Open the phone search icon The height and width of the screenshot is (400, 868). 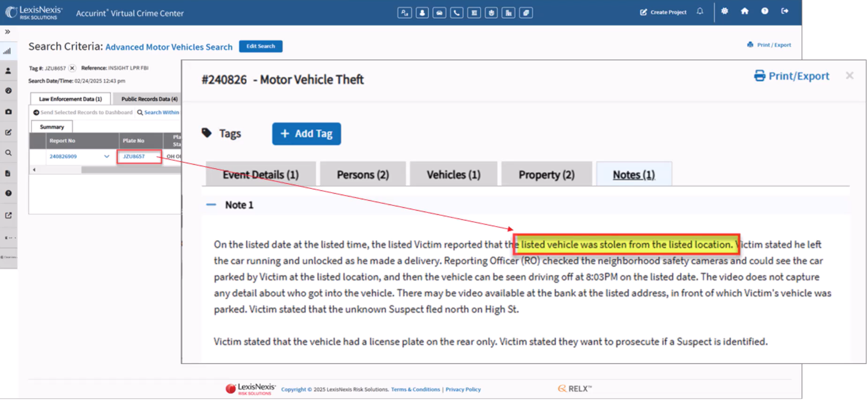[456, 13]
